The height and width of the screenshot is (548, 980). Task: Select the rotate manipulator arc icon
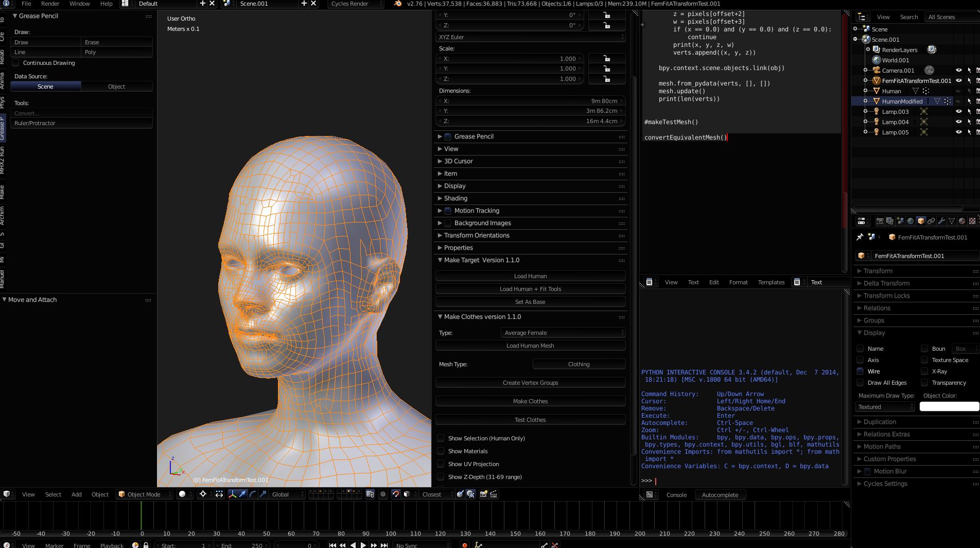click(253, 494)
